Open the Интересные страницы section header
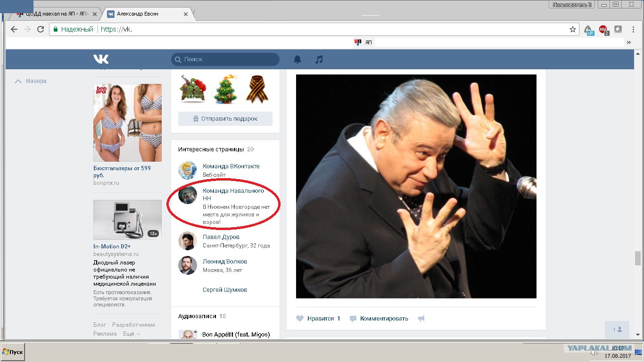The height and width of the screenshot is (362, 644). coord(211,149)
